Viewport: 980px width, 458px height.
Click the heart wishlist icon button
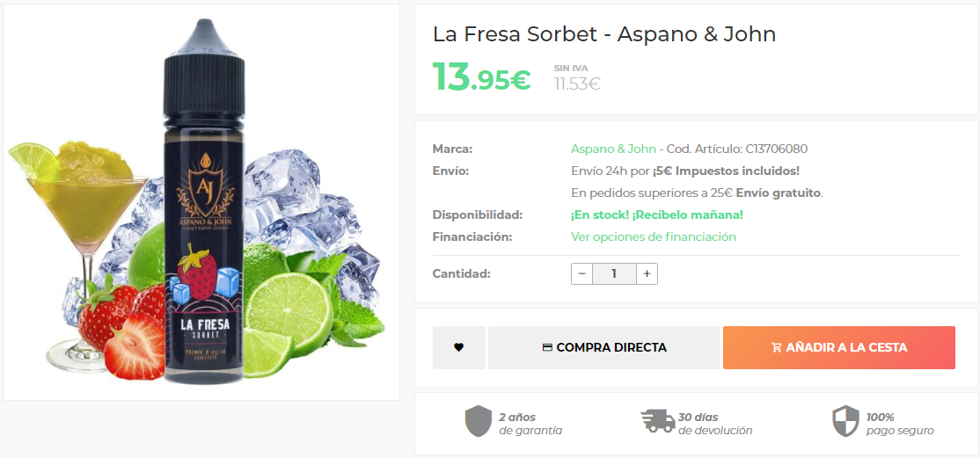click(x=458, y=347)
